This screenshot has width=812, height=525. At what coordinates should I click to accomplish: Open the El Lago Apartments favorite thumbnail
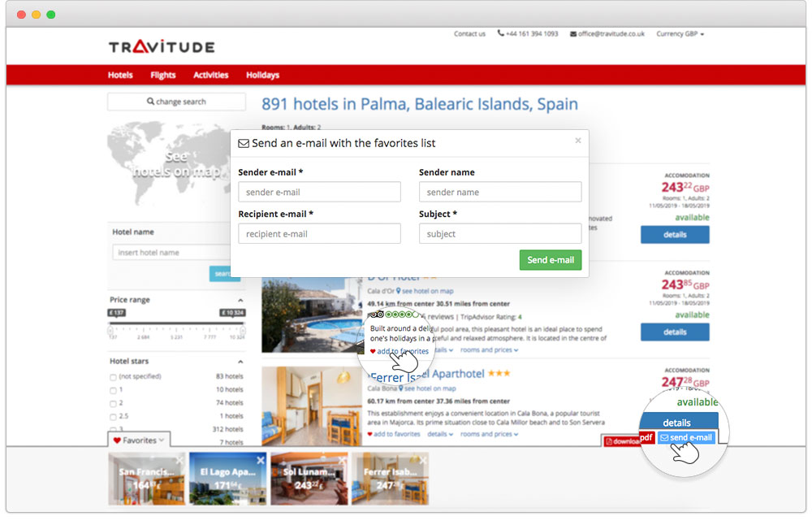pos(228,479)
